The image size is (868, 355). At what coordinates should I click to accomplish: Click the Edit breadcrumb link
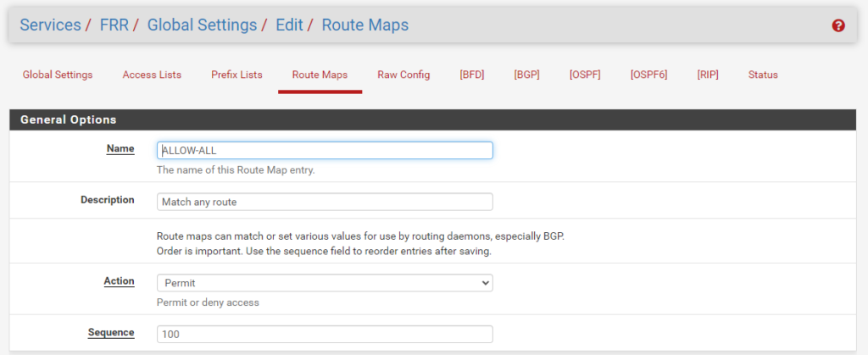pyautogui.click(x=289, y=25)
